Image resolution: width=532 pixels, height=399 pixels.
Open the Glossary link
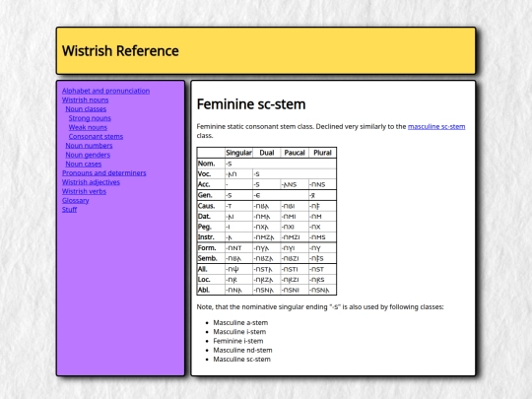75,201
